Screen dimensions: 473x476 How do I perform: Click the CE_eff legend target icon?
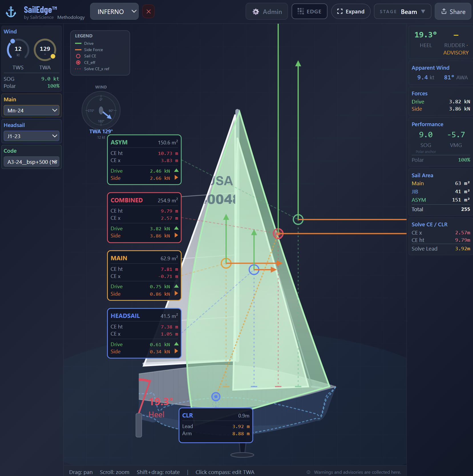point(78,62)
